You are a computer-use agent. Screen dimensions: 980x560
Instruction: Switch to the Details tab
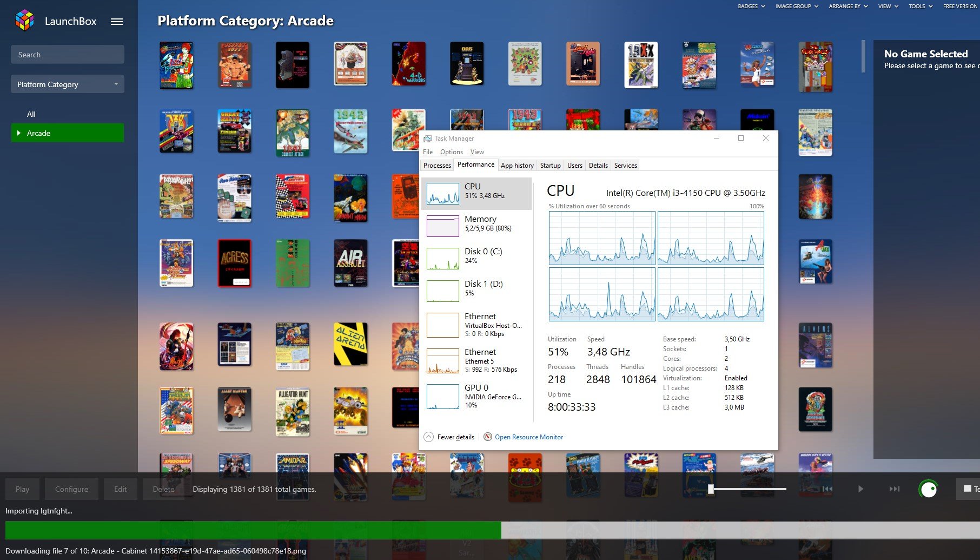point(598,166)
